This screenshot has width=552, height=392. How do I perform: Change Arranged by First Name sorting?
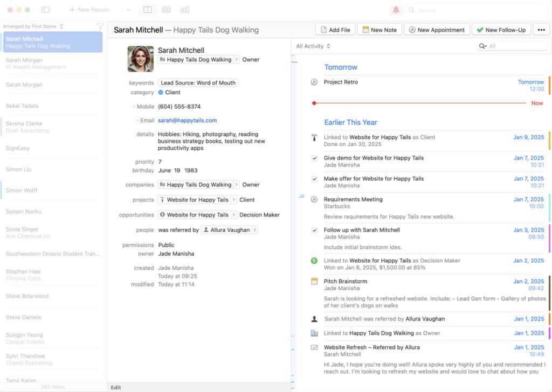[33, 26]
